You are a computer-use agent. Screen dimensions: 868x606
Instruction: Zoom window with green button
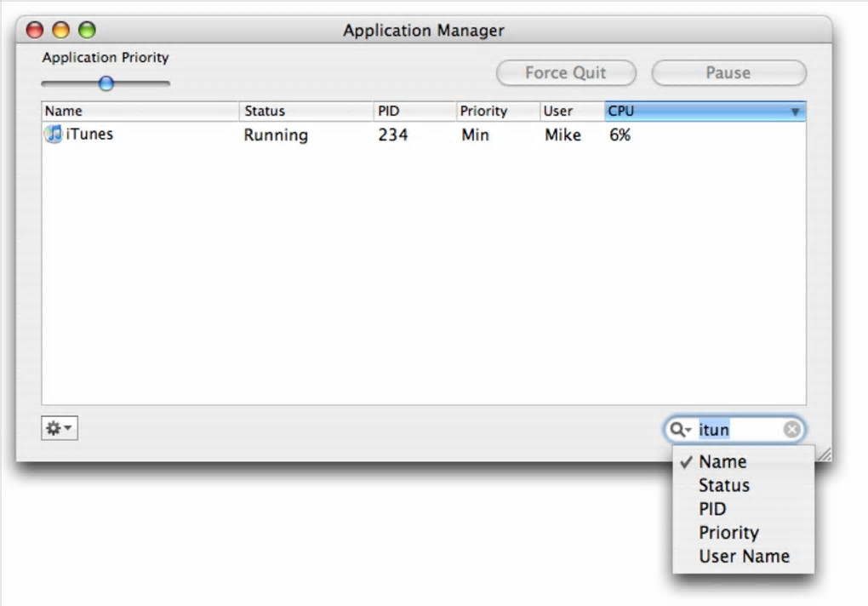point(87,30)
